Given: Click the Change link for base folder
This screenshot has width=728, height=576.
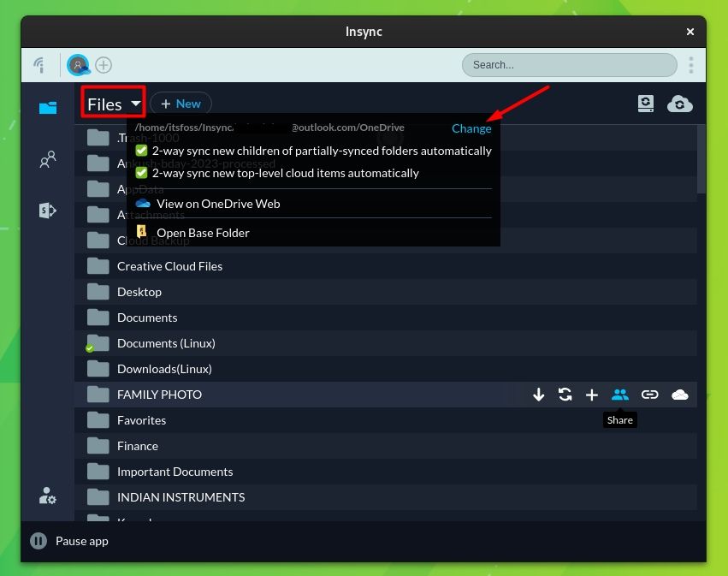Looking at the screenshot, I should point(471,128).
